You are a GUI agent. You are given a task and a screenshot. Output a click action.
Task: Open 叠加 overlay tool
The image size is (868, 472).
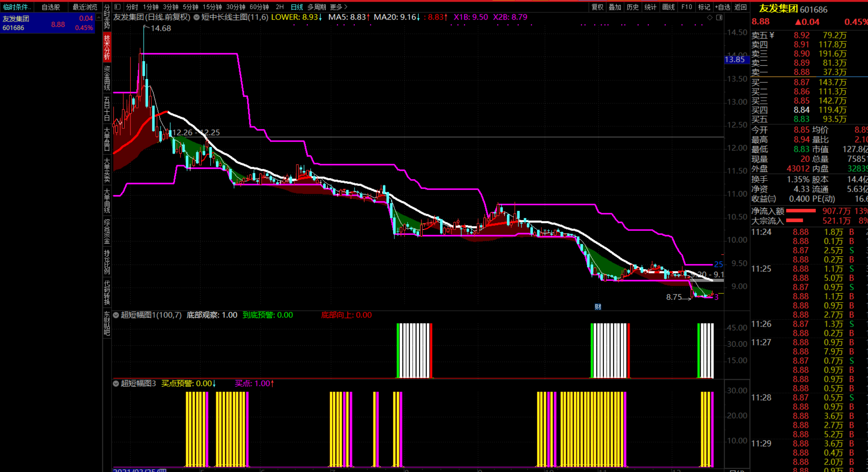(x=615, y=7)
